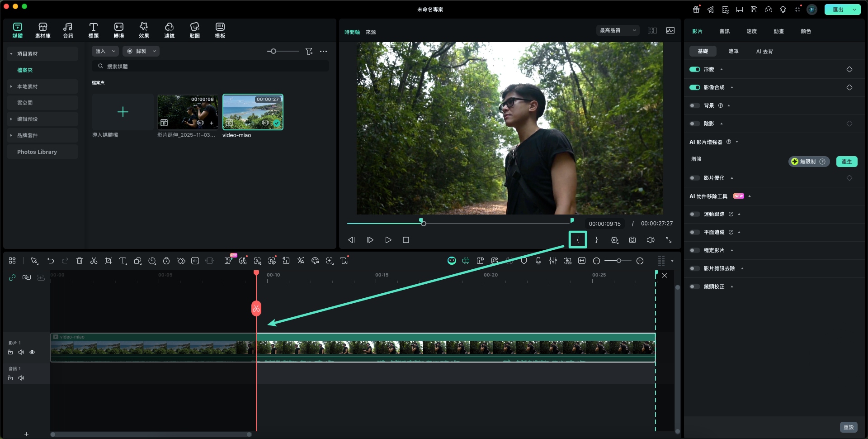Toggle the 形變 transform switch

(694, 69)
